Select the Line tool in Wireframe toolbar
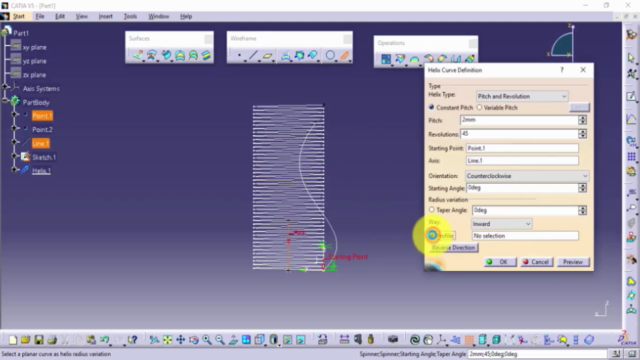This screenshot has width=640, height=360. (253, 55)
